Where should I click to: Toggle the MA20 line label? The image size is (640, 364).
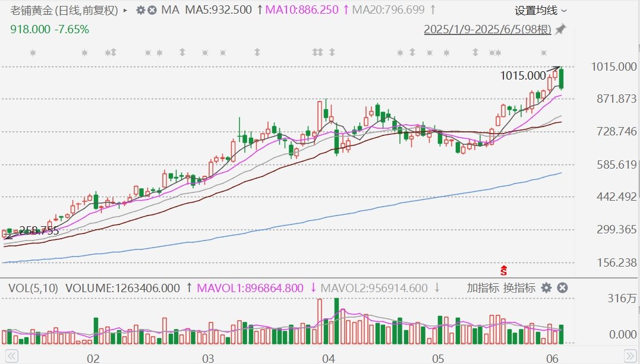pyautogui.click(x=389, y=10)
